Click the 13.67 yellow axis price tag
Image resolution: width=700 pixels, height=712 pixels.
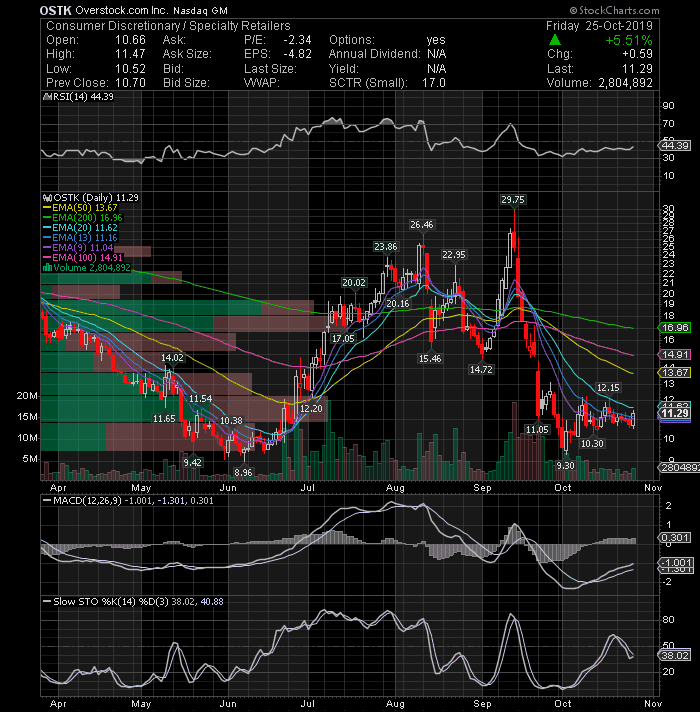[x=675, y=372]
